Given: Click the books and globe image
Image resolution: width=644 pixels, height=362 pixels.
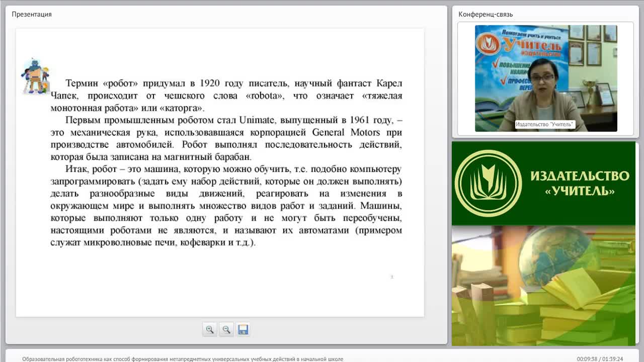Looking at the screenshot, I should pos(543,286).
